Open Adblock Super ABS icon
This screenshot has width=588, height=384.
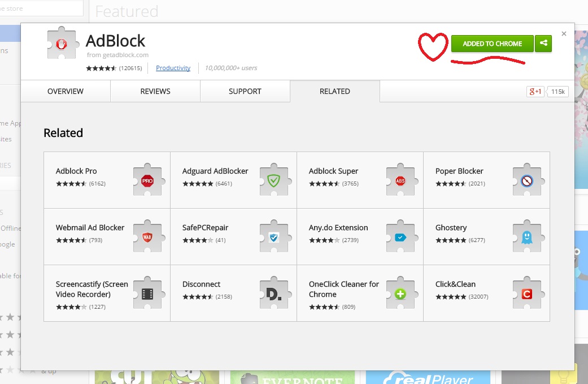[402, 180]
